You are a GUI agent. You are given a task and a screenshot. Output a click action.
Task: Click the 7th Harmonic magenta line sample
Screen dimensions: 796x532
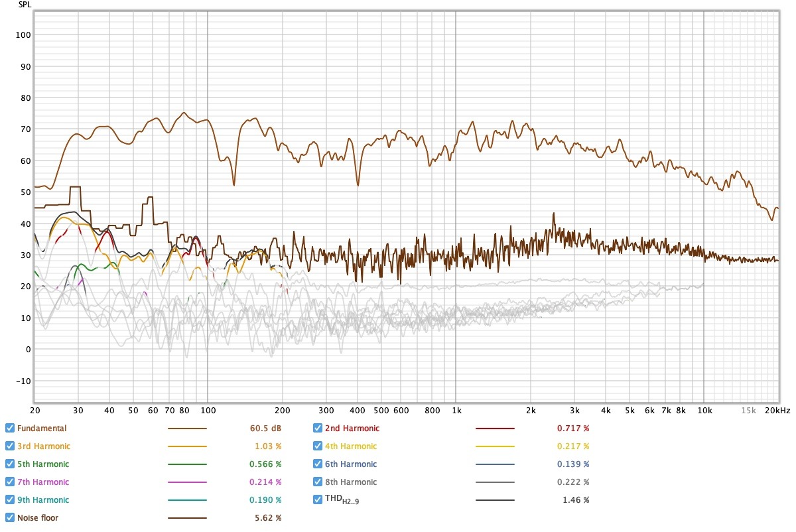tap(187, 482)
